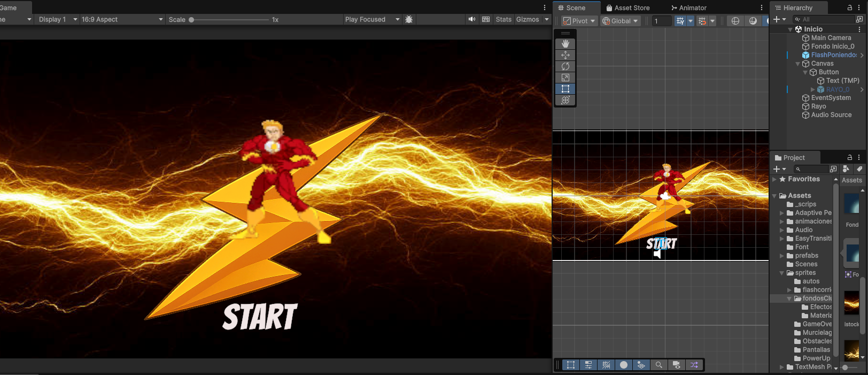The height and width of the screenshot is (375, 868).
Task: Click the scene shaded draw mode icon
Action: click(x=753, y=20)
